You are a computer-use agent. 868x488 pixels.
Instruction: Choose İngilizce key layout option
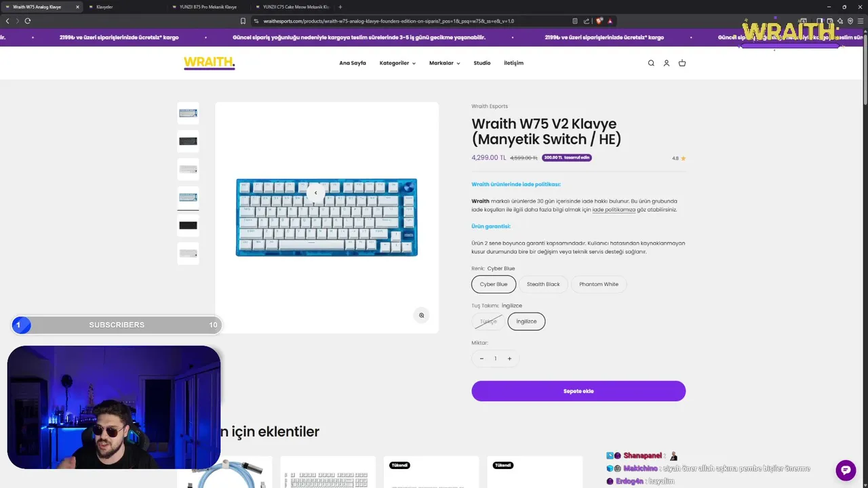(526, 321)
